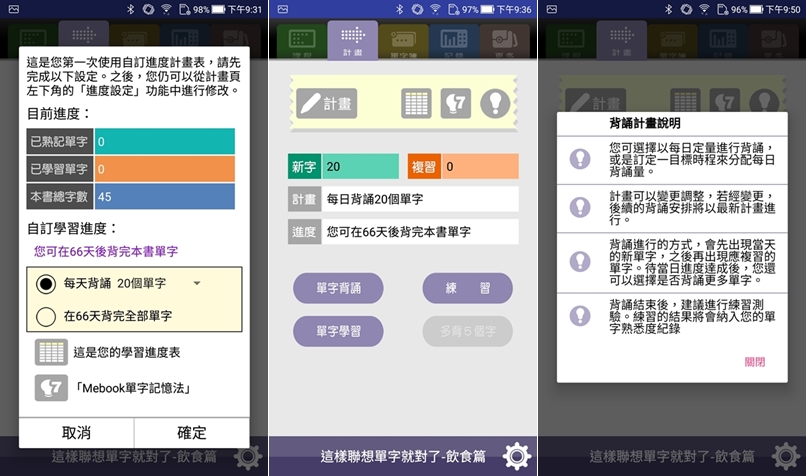The width and height of the screenshot is (806, 476).
Task: Tap book title 這樣聯想單字就對了-飲食篇 in middle screen
Action: 403,456
